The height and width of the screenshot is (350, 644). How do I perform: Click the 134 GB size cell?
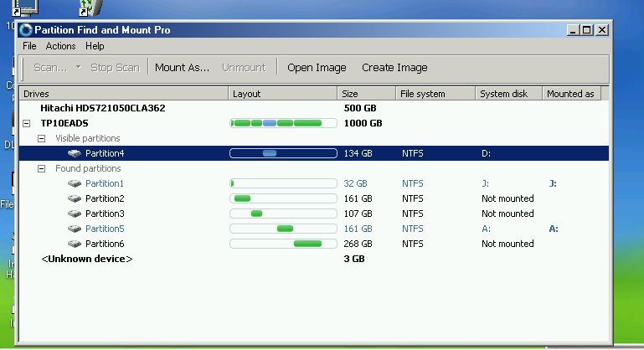click(x=358, y=153)
